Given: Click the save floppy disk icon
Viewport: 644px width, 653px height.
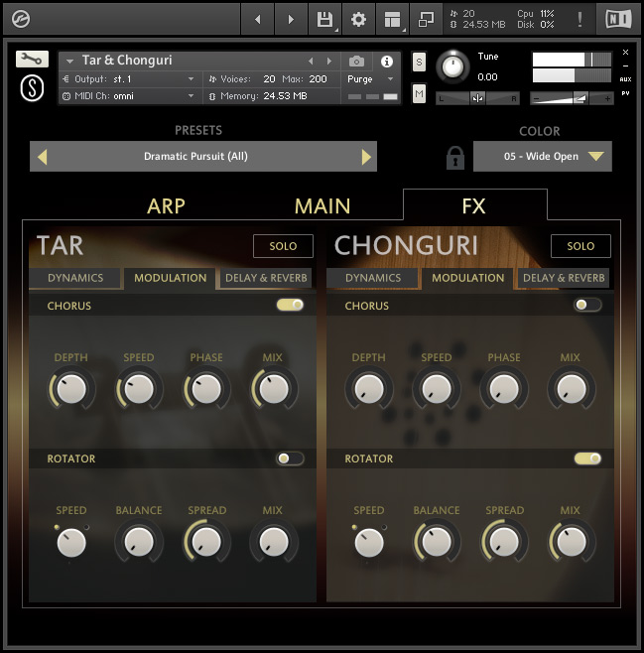Looking at the screenshot, I should 324,19.
